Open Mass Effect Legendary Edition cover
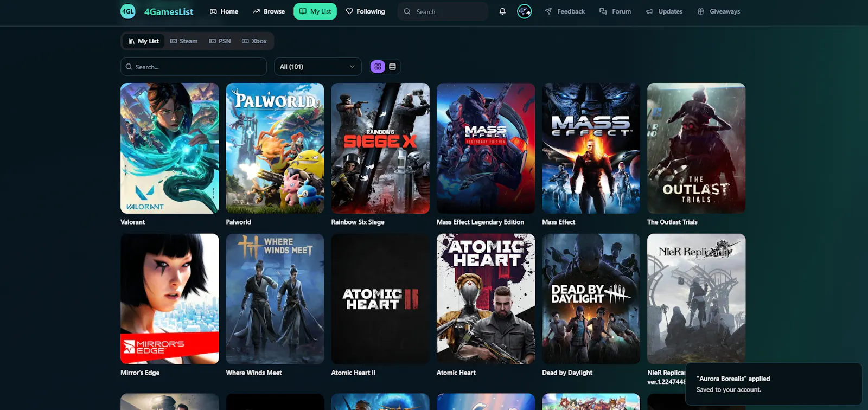The height and width of the screenshot is (410, 868). click(x=486, y=148)
